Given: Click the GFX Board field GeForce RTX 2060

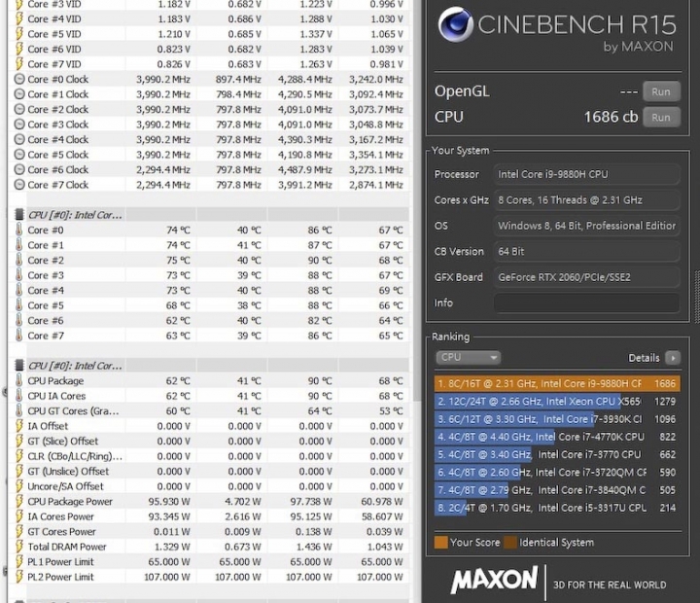Looking at the screenshot, I should [x=586, y=277].
